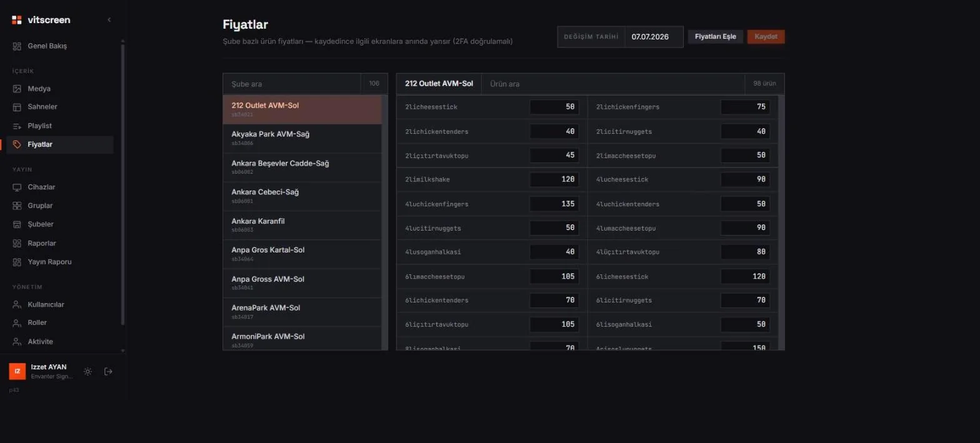Click the branch list scrollbar
This screenshot has width=980, height=443.
pos(385,222)
